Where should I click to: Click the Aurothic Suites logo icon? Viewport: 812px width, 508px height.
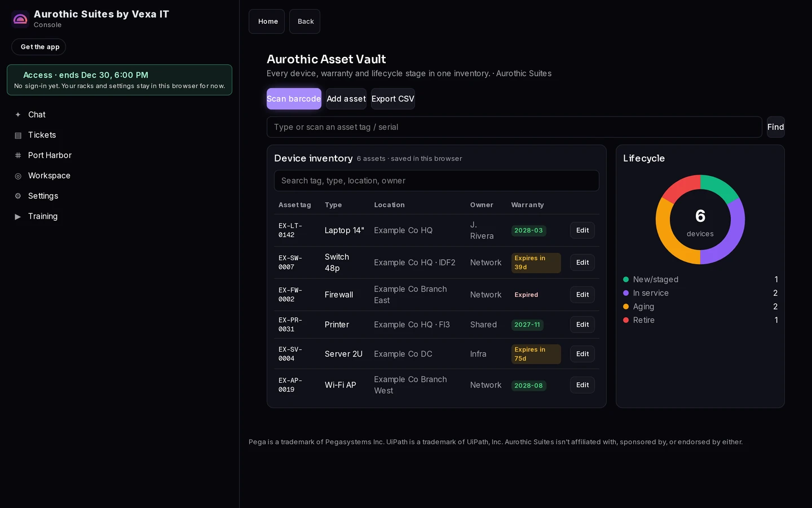point(20,19)
